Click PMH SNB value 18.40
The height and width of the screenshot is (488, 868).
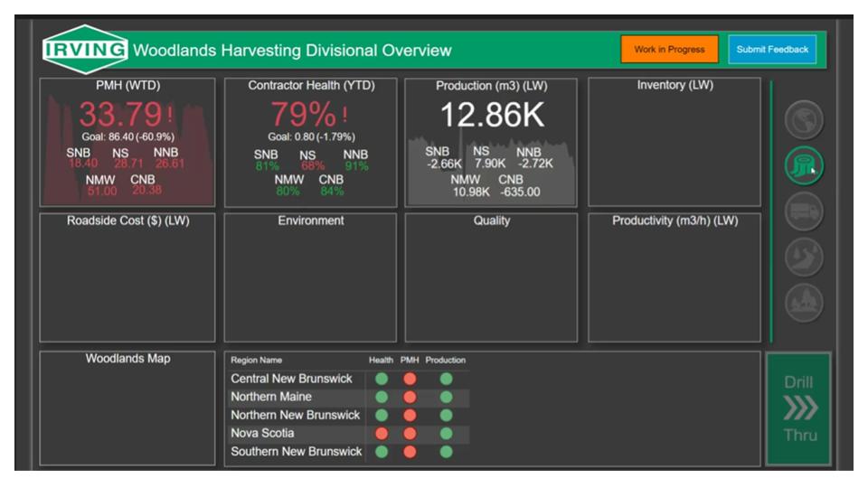tap(82, 164)
